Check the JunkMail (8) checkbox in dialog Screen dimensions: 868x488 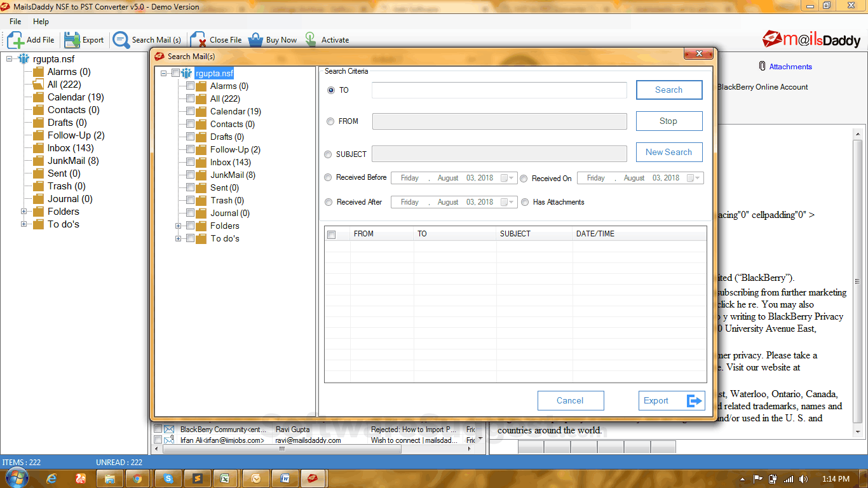[190, 175]
